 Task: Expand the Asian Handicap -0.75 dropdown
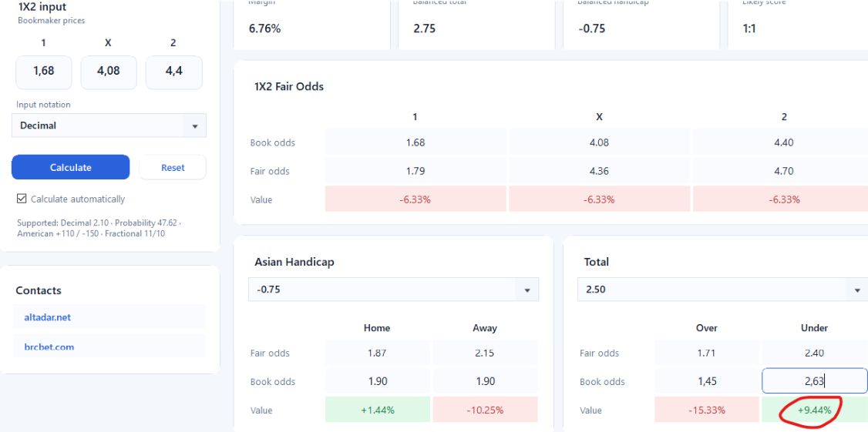tap(394, 290)
